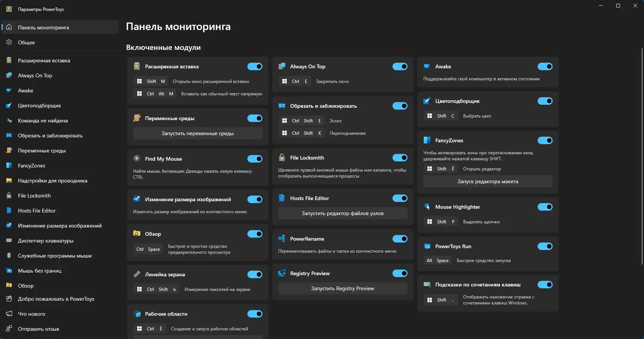Viewport: 644px width, 339px height.
Task: Click the Mouse Highlighter card icon
Action: tap(427, 207)
